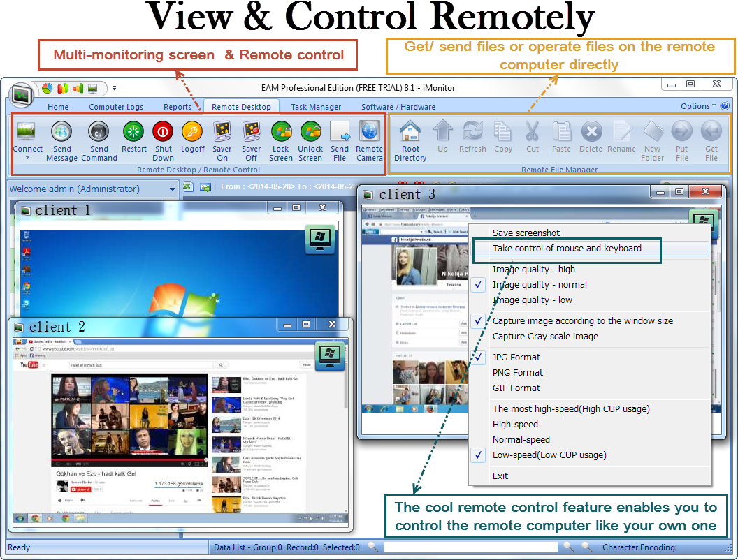Open the Welcome admin dropdown
Viewport: 738px width, 560px height.
coord(173,189)
